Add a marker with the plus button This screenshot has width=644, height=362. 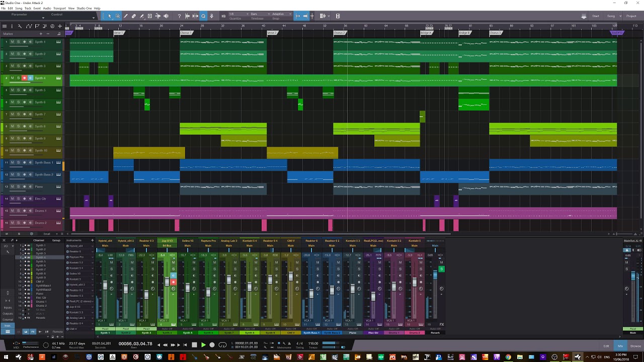point(41,34)
